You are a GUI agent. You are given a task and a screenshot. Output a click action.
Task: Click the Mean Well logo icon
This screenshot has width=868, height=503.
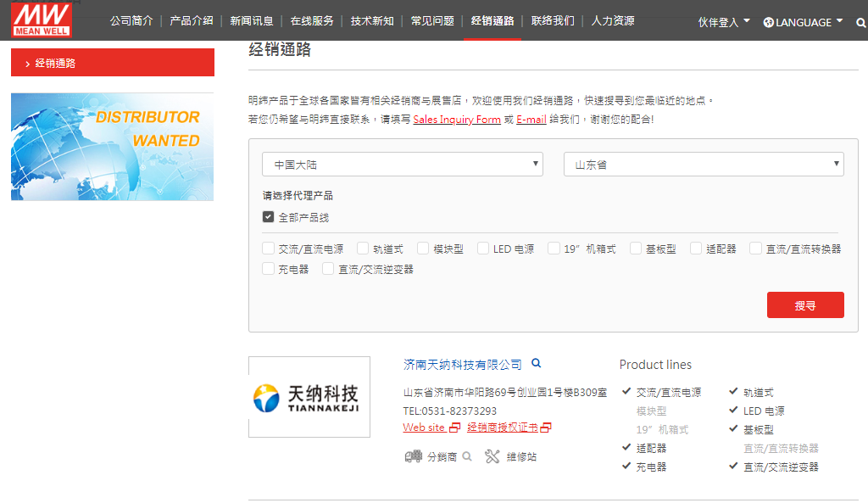(42, 20)
